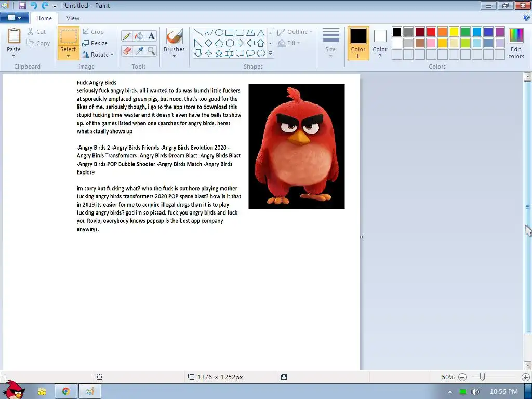This screenshot has height=399, width=532.
Task: Choose the Fill with color bucket tool
Action: pyautogui.click(x=139, y=36)
